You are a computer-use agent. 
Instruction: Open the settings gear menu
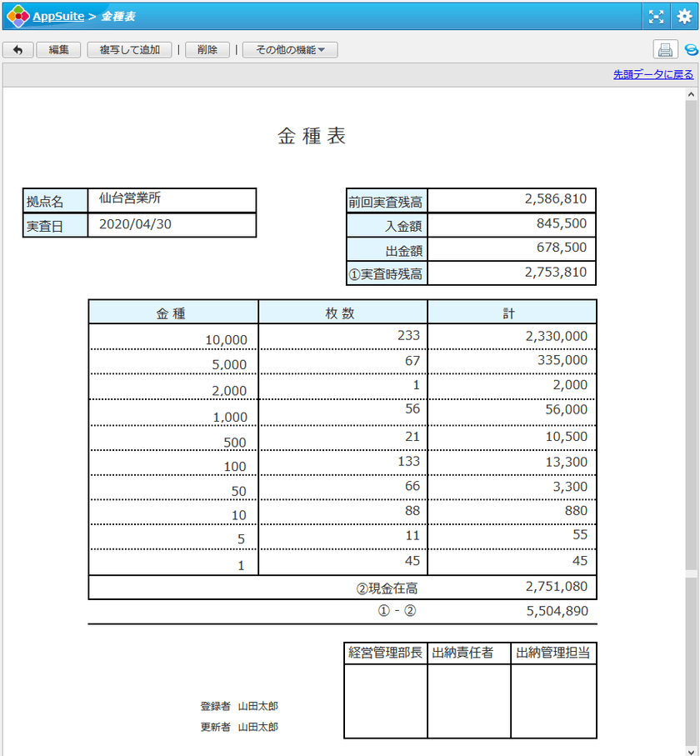point(684,16)
